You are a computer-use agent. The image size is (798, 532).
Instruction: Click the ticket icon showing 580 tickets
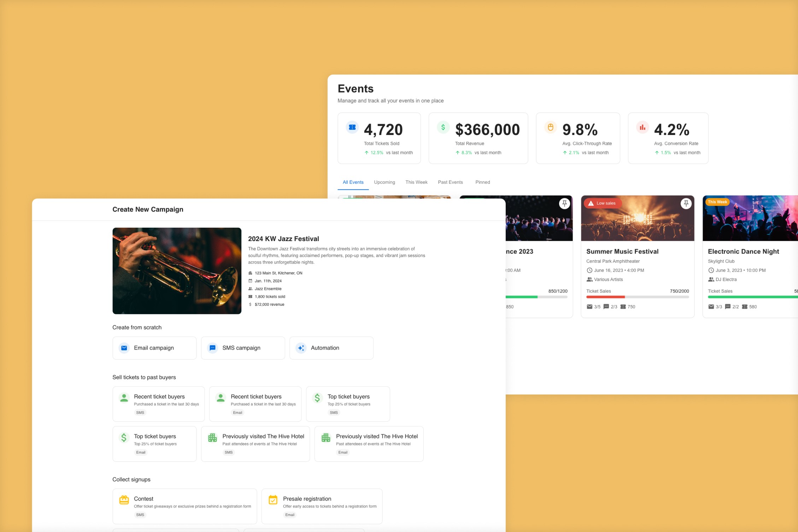tap(745, 307)
